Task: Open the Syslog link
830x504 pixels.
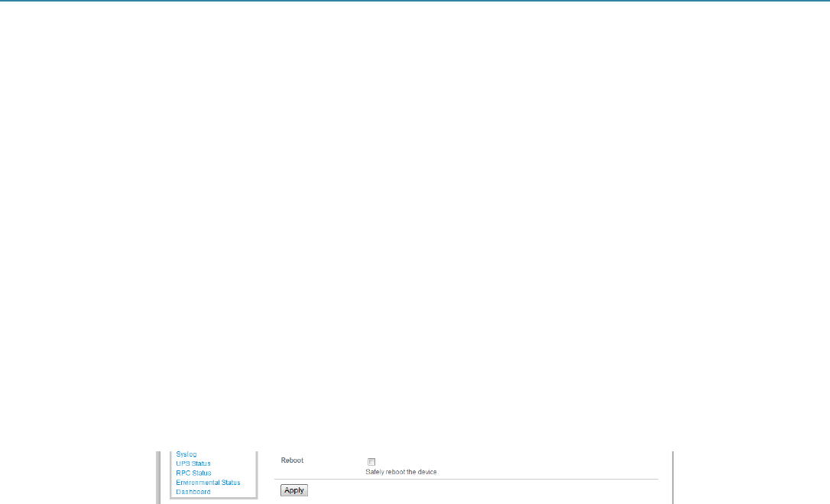Action: (x=186, y=454)
